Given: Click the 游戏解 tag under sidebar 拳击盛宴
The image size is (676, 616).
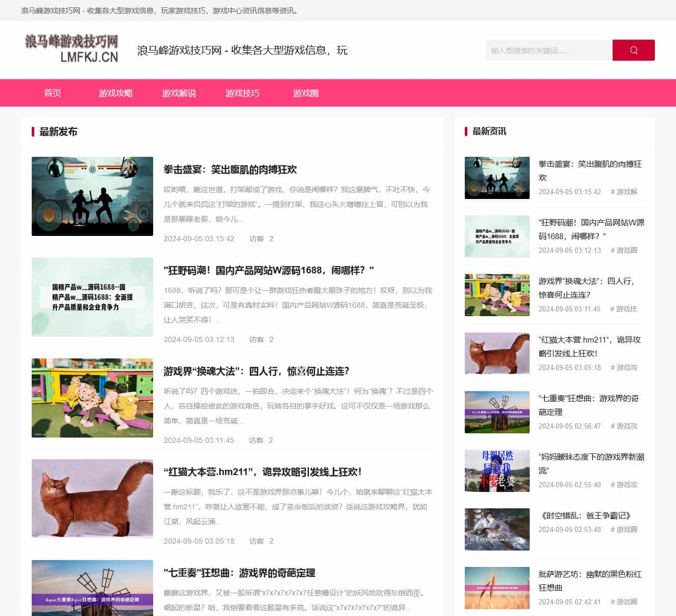Looking at the screenshot, I should (624, 192).
